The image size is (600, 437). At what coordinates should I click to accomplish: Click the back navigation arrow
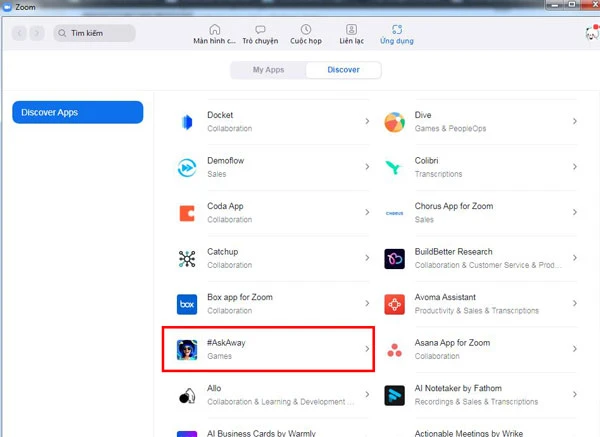click(x=20, y=33)
